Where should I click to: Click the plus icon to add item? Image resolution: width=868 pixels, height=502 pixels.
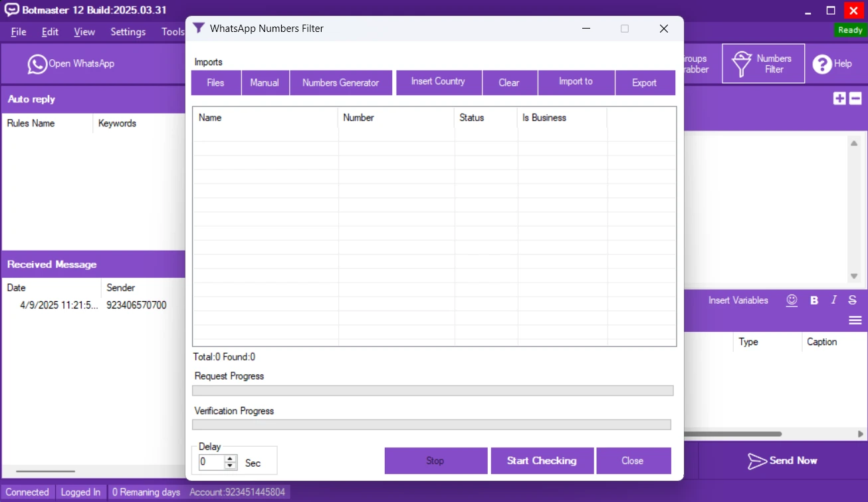click(839, 98)
